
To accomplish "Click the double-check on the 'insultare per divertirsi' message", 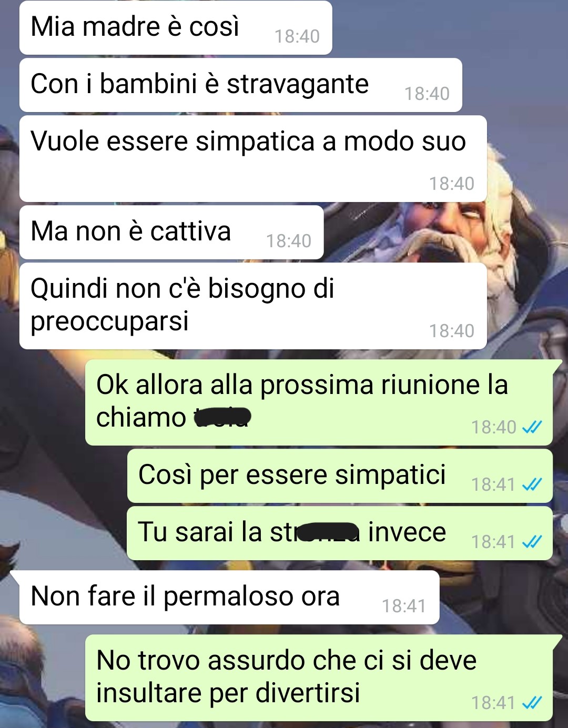I will (532, 703).
